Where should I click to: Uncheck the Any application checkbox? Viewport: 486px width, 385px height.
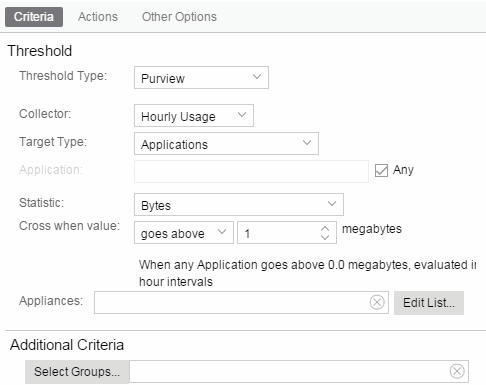(381, 170)
